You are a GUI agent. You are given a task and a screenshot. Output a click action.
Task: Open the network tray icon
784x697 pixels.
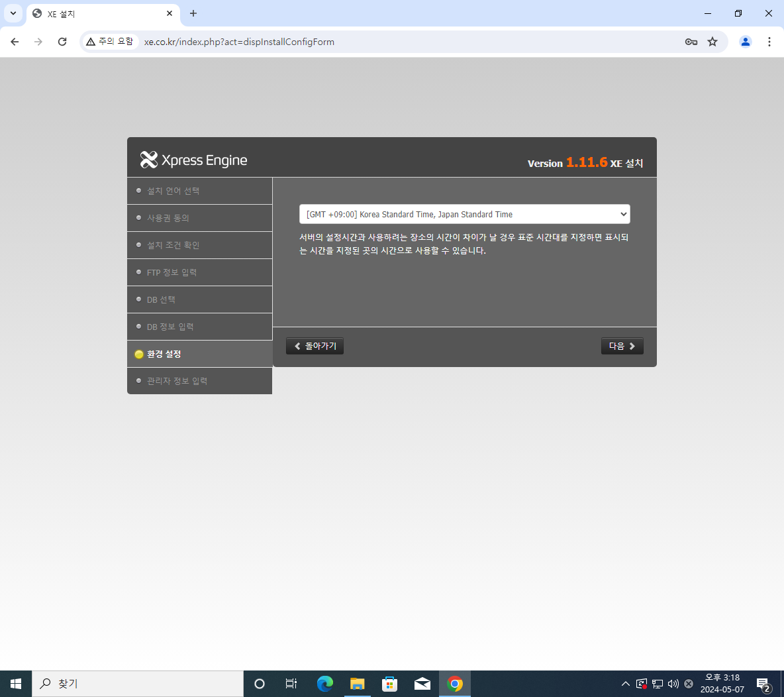coord(658,684)
